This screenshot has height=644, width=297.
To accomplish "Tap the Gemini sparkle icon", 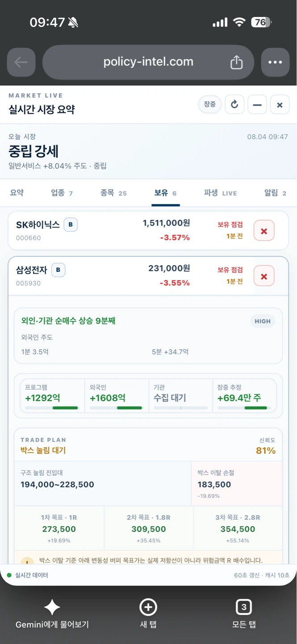I will (x=52, y=607).
